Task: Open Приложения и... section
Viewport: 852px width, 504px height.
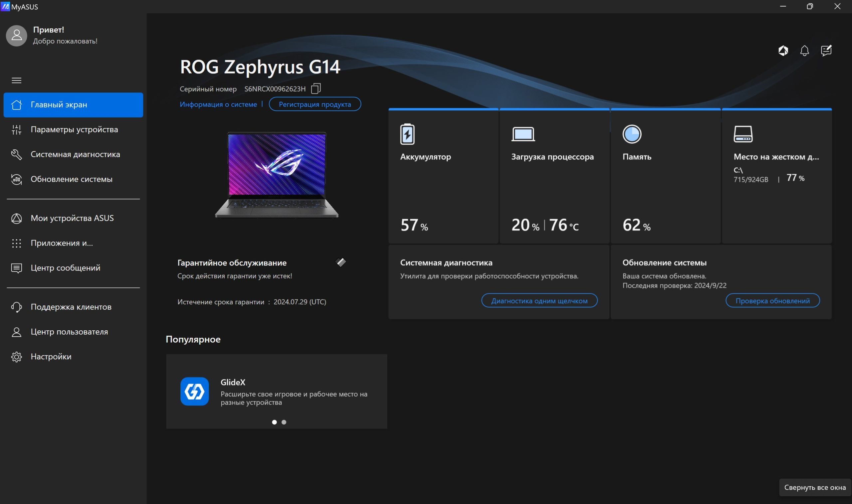Action: 73,243
